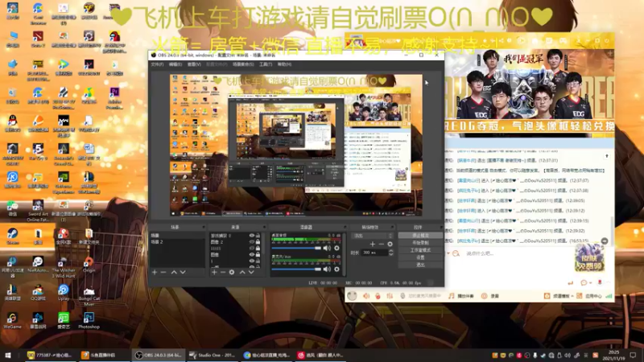Viewport: 644px width, 362px height.
Task: Open the Tools menu in OBS
Action: tap(266, 64)
